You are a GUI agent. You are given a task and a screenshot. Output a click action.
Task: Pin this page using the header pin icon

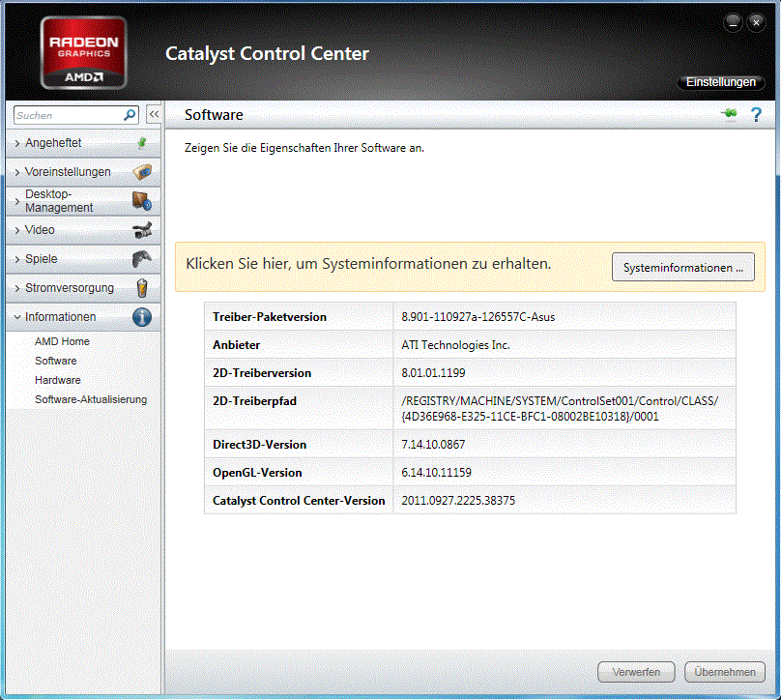point(730,114)
